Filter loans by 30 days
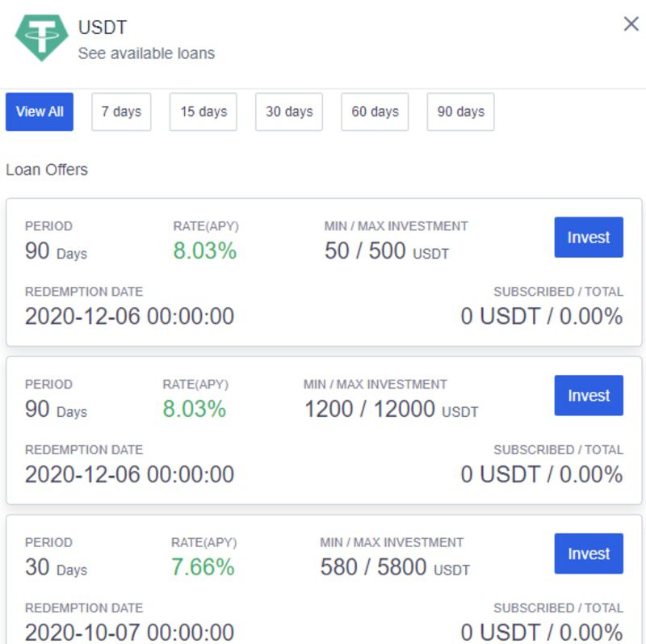This screenshot has height=644, width=646. [x=289, y=112]
